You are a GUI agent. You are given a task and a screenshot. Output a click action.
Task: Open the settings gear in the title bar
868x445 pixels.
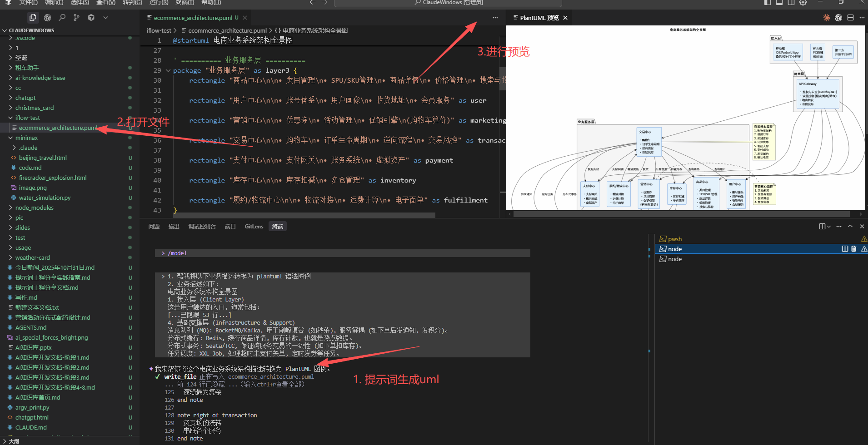coord(803,3)
